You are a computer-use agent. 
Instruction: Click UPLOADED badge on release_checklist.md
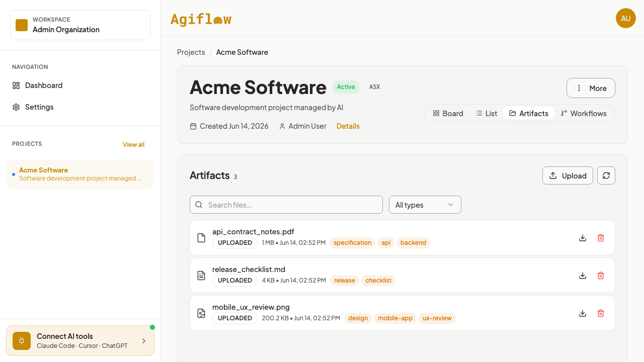235,281
